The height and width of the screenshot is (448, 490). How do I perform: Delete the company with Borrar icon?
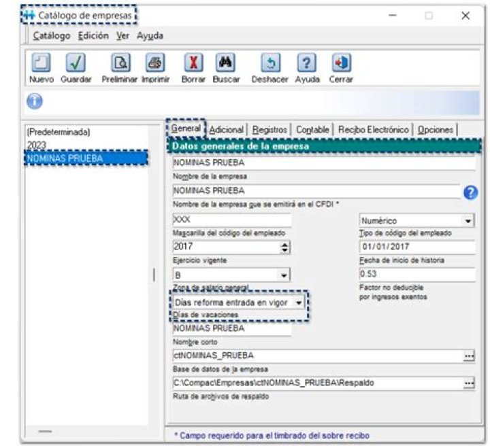(x=193, y=63)
